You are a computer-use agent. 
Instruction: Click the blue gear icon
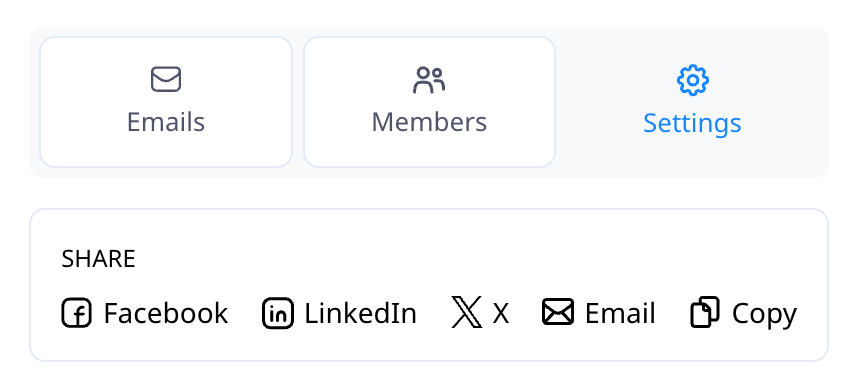point(692,80)
